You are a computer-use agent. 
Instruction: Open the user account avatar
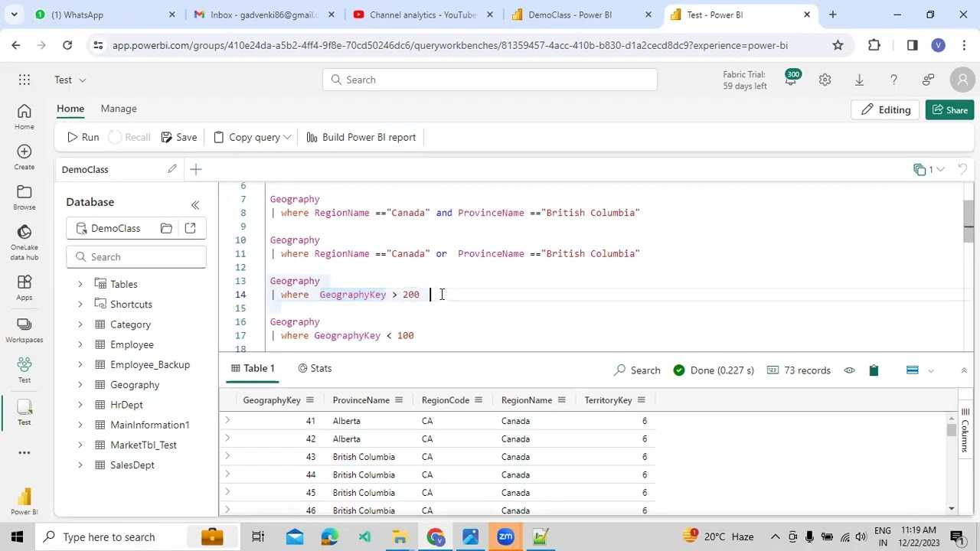962,80
